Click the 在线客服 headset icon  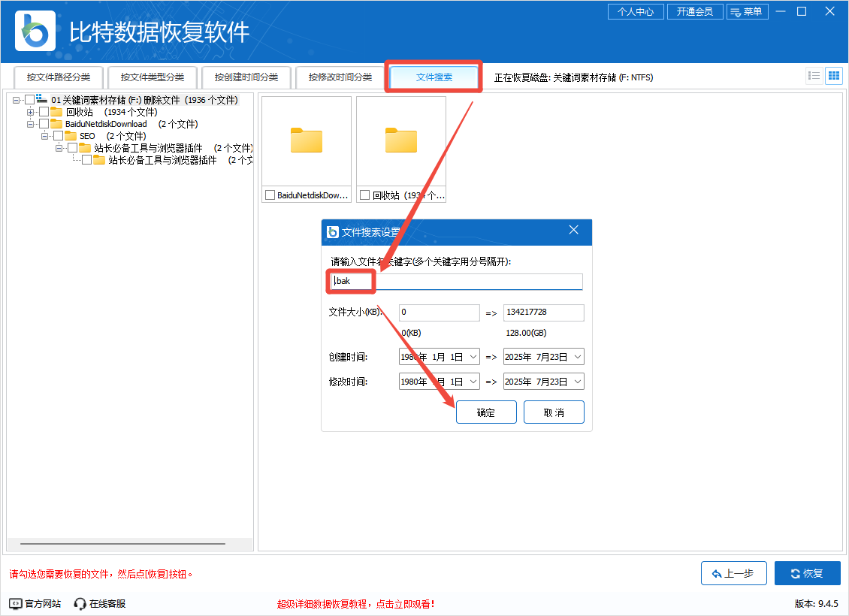click(80, 603)
